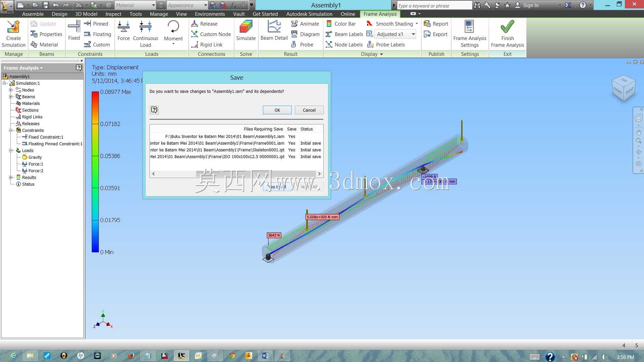
Task: Collapse the Constraints tree node
Action: tap(11, 131)
